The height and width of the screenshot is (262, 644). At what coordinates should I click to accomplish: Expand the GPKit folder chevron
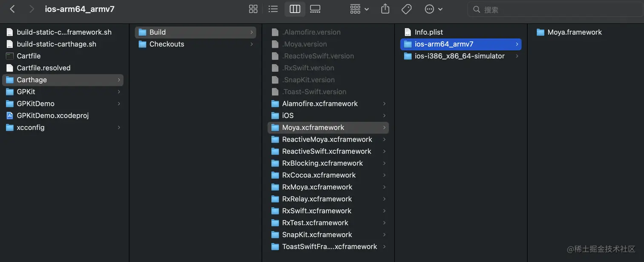point(119,92)
